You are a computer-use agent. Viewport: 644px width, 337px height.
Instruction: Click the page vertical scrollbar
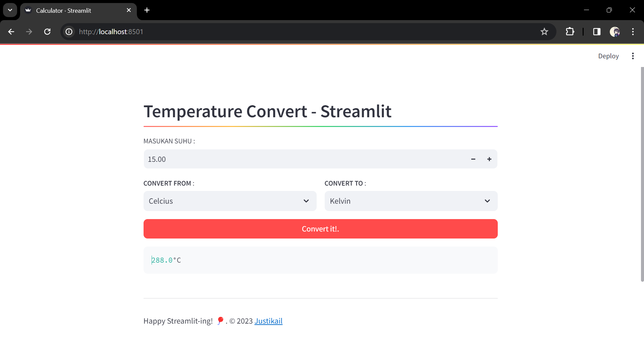point(642,174)
